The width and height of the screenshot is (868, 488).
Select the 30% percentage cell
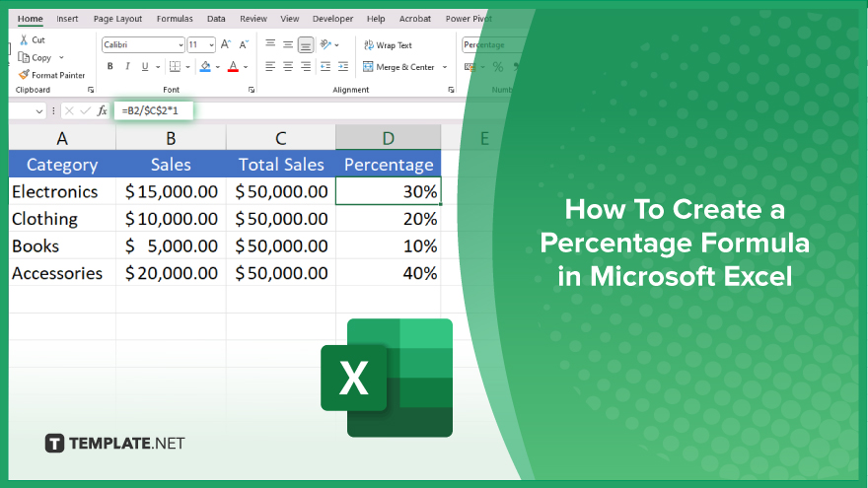(388, 191)
